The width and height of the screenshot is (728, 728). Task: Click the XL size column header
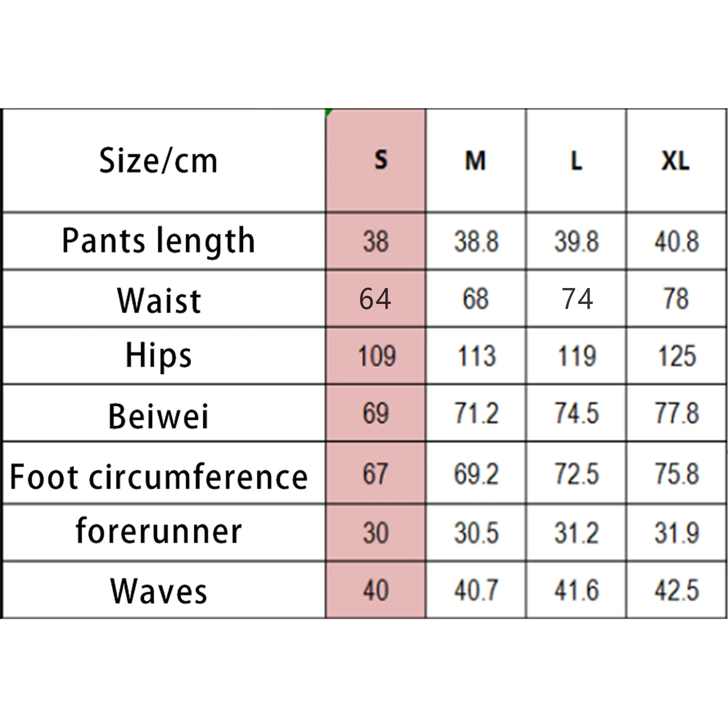pyautogui.click(x=677, y=161)
